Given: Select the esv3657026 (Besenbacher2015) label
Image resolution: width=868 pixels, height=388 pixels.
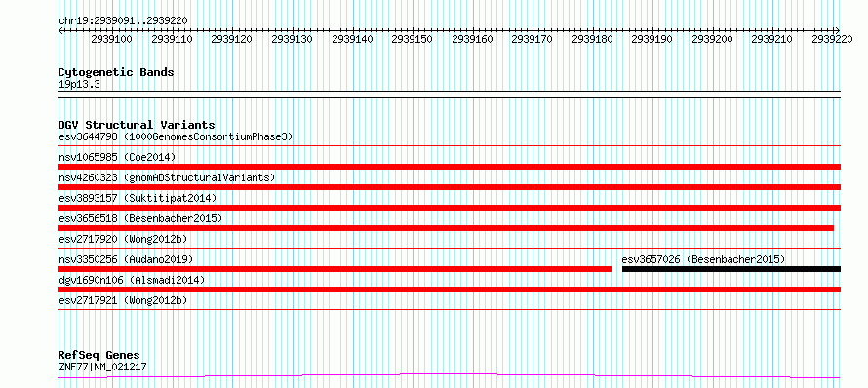Looking at the screenshot, I should pos(703,259).
